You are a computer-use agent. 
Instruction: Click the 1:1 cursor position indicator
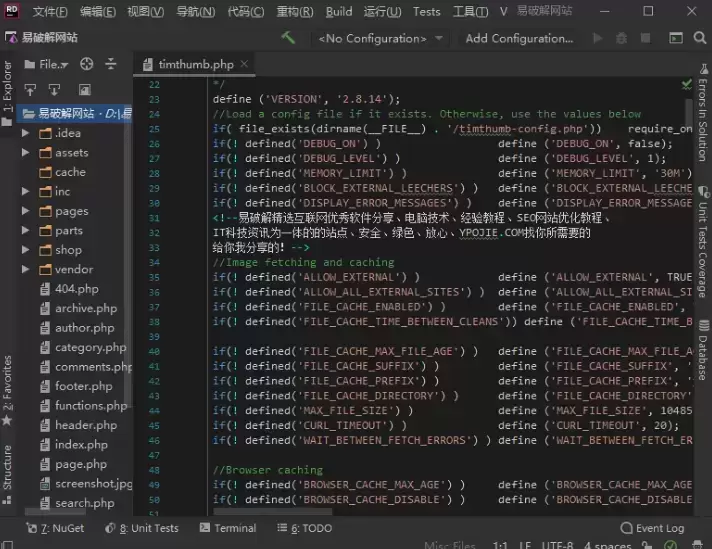tap(500, 544)
